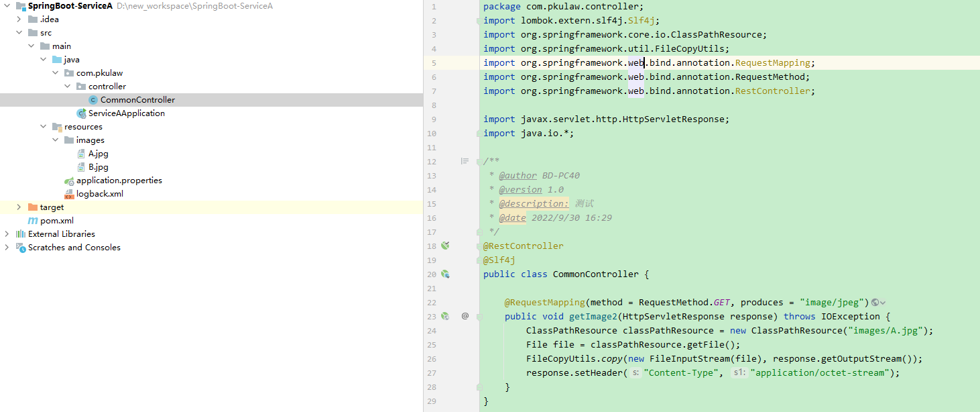Click CommonController in the class declaration
Viewport: 980px width, 412px height.
coord(596,274)
